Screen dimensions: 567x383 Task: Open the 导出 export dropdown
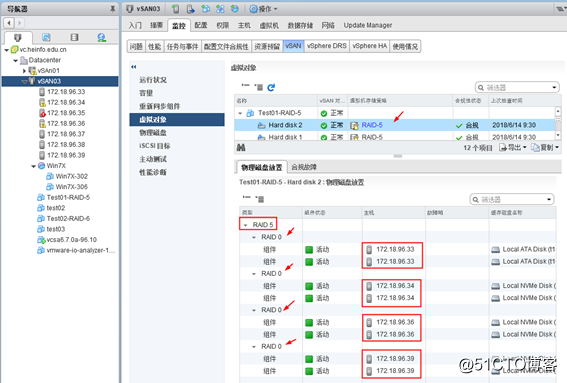513,147
